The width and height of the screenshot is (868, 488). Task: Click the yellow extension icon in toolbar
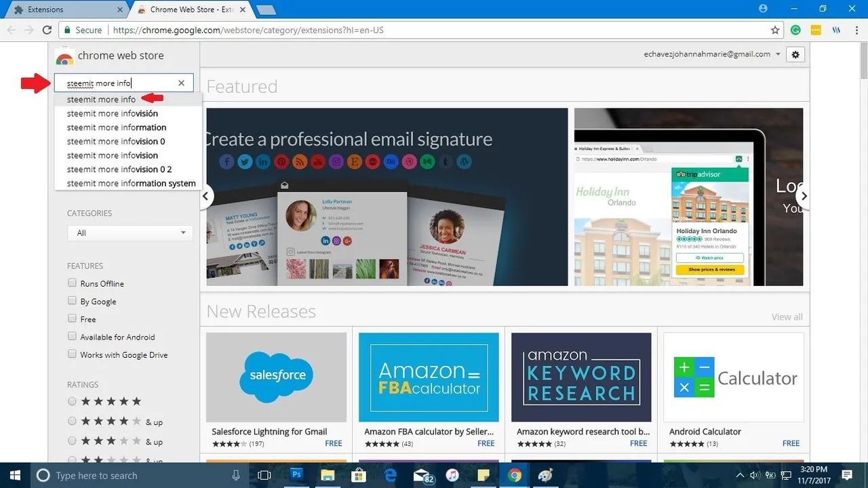tap(816, 30)
